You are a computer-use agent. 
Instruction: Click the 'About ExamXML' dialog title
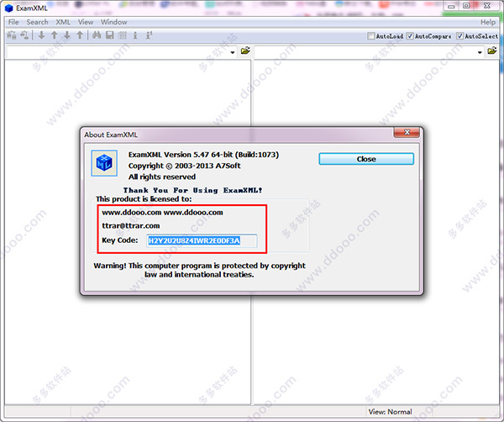[x=111, y=135]
